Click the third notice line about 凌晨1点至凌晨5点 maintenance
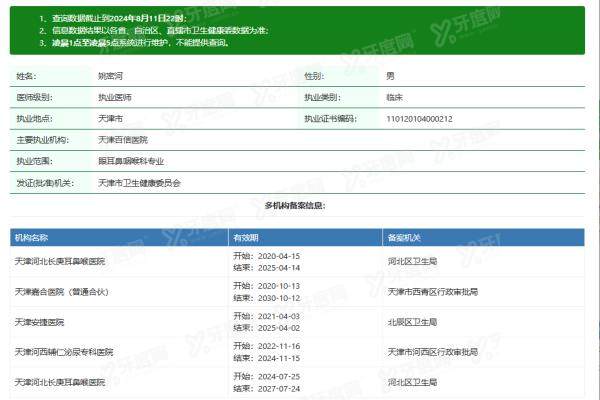This screenshot has height=400, width=600. pos(141,43)
